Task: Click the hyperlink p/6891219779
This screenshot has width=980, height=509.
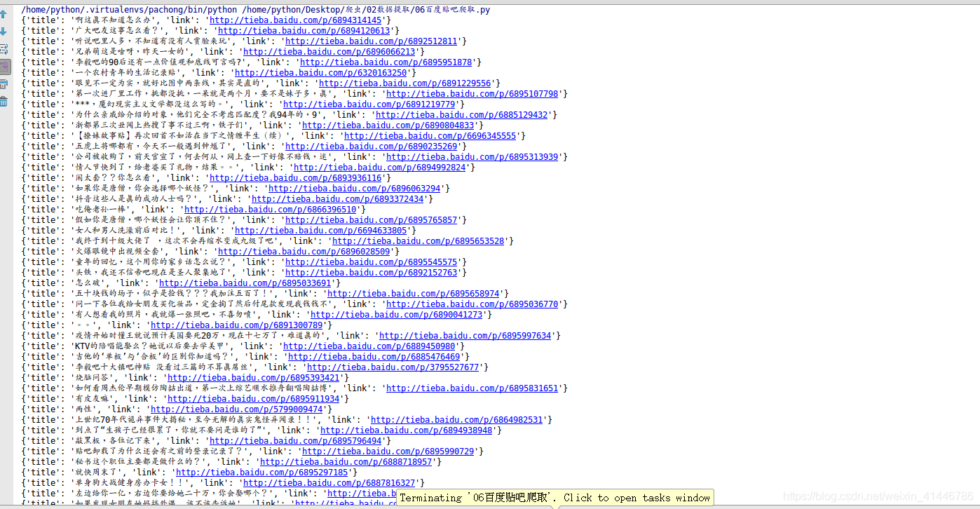Action: [369, 104]
